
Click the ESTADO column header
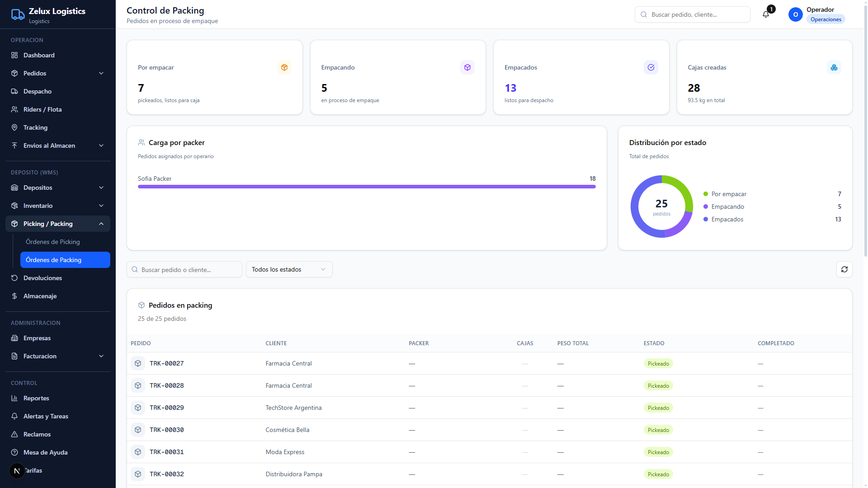[654, 343]
